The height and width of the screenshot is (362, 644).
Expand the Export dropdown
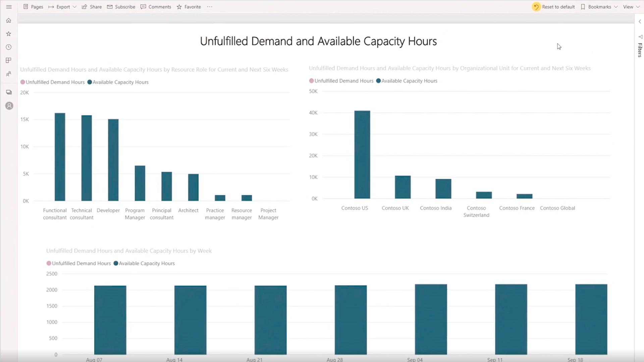(63, 7)
